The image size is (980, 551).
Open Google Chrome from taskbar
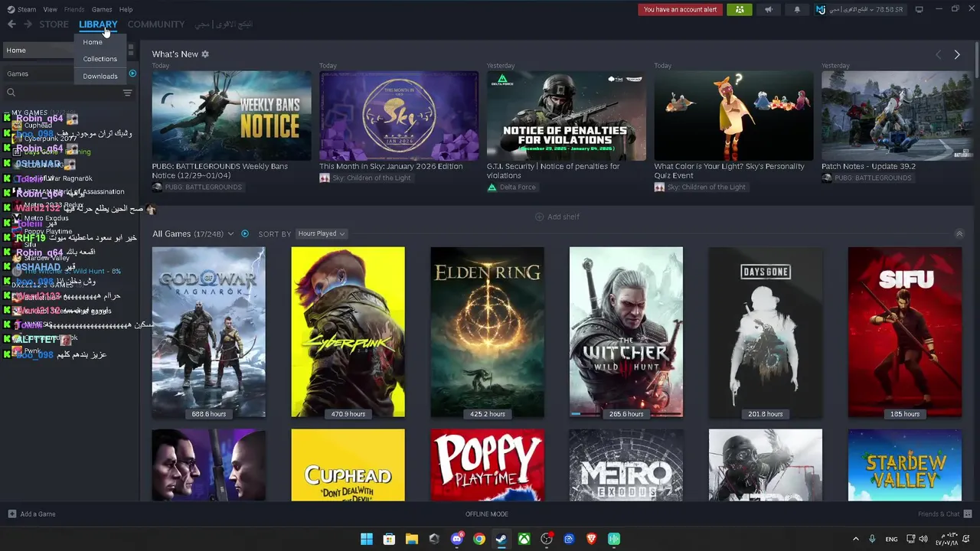click(479, 539)
